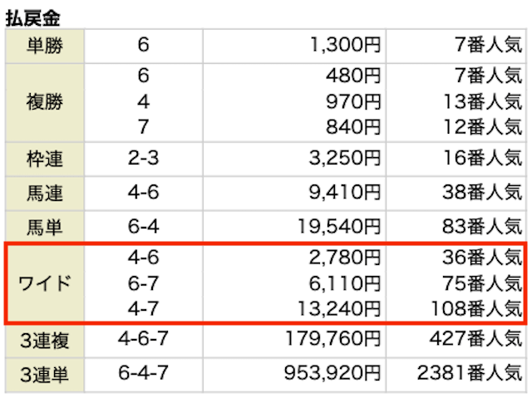Click the 単勝 row header cell
The height and width of the screenshot is (398, 532).
45,46
